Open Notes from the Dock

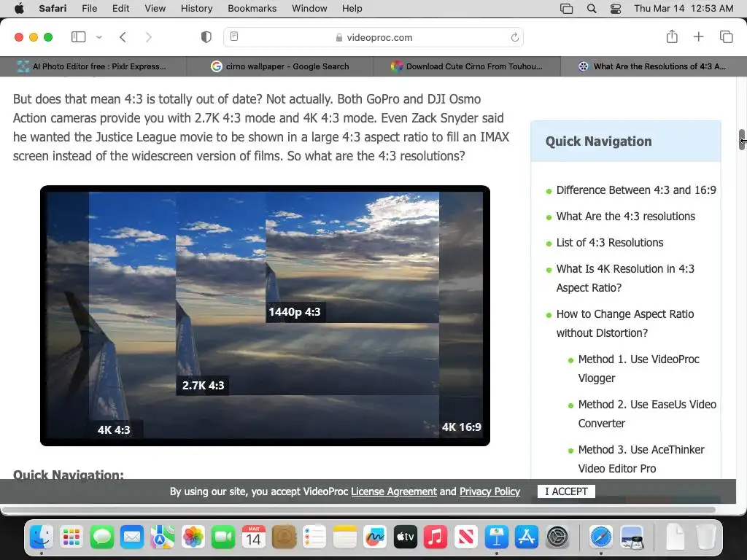pos(344,537)
